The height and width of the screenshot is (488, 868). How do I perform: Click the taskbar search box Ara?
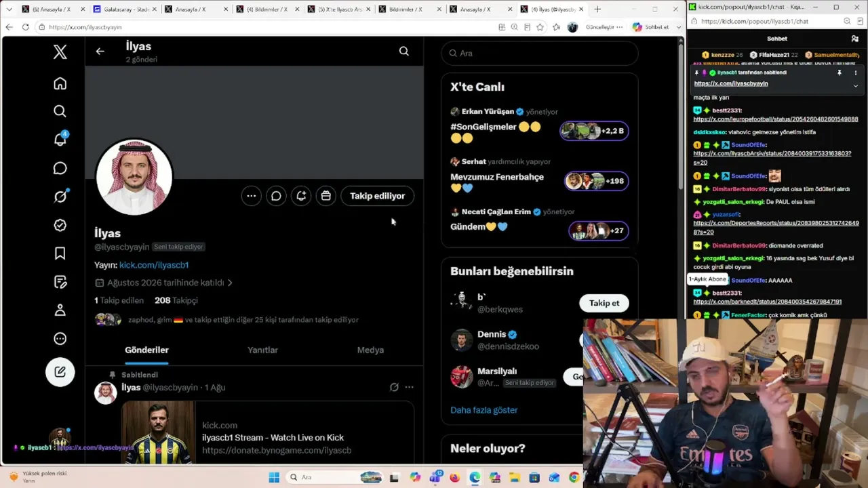tap(334, 477)
